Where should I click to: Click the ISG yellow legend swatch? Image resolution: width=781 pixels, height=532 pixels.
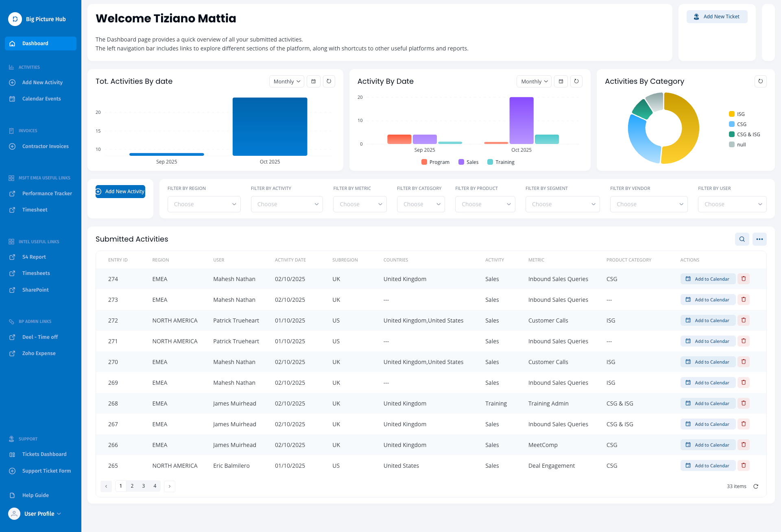pyautogui.click(x=732, y=114)
